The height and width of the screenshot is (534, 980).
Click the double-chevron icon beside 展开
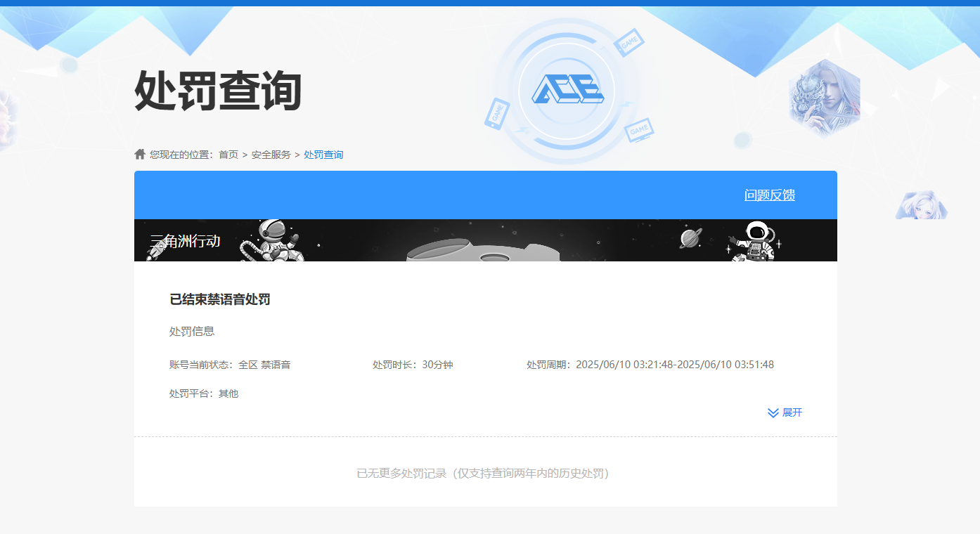(x=773, y=413)
